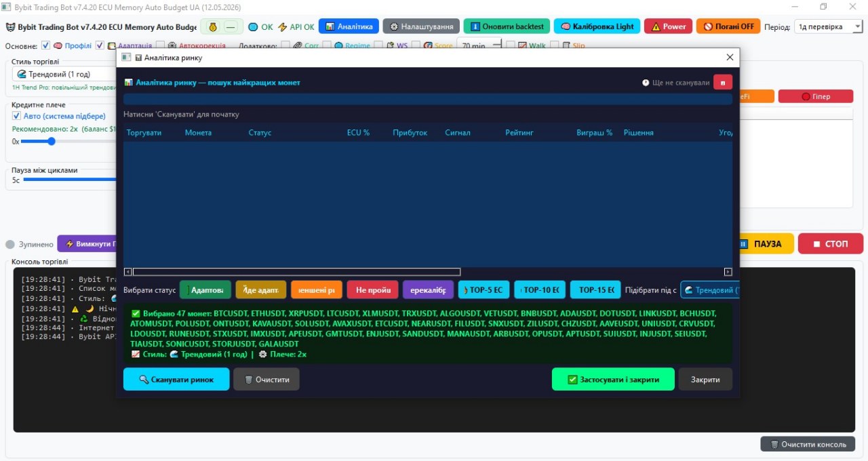Maximize the Bybit Trading Bot window
Screen dimensions: 868x461
click(823, 6)
